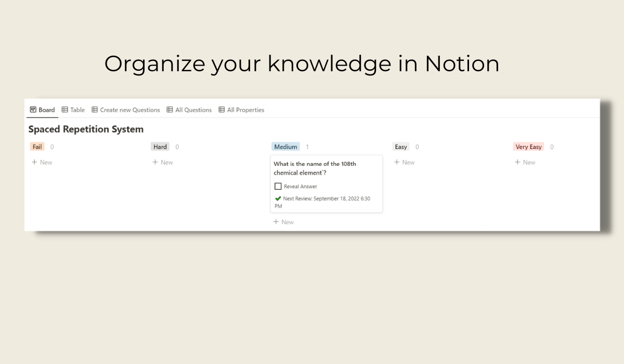Click the table icon beside Table

point(65,110)
